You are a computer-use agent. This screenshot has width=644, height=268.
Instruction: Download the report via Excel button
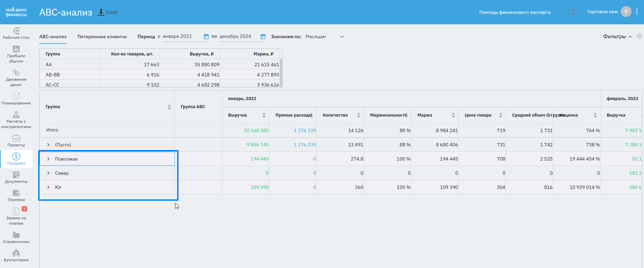click(x=108, y=12)
